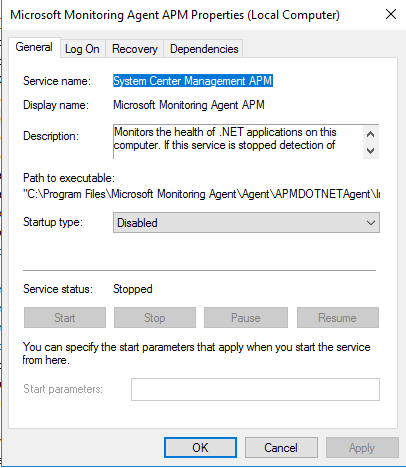Viewport: 406px width, 468px height.
Task: Switch to the General tab
Action: tap(34, 47)
